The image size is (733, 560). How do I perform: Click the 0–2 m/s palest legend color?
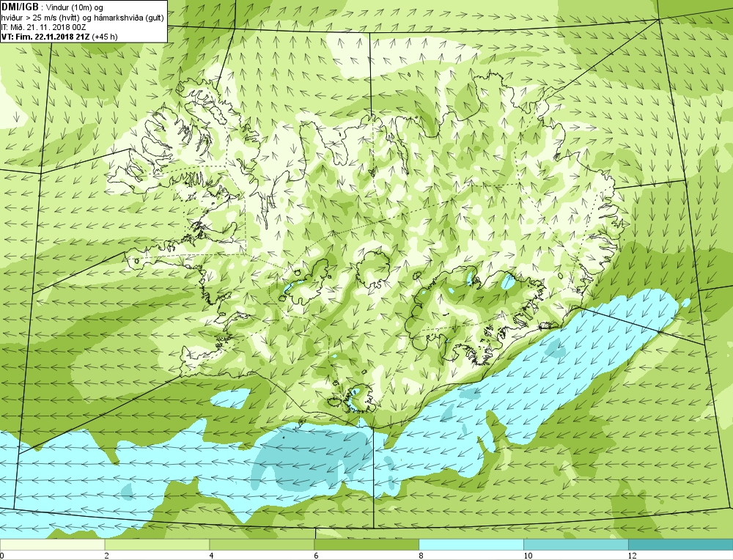pyautogui.click(x=52, y=545)
